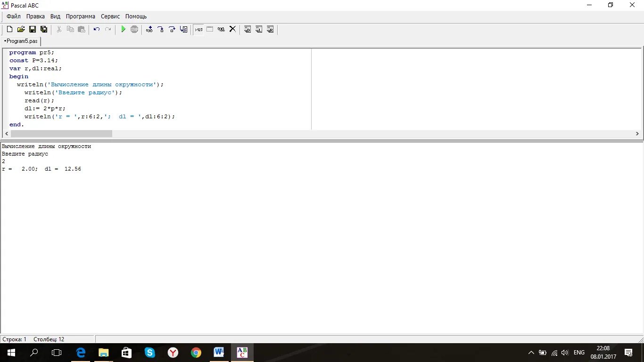
Task: Click the toolbar icon marked D
Action: pos(248,29)
